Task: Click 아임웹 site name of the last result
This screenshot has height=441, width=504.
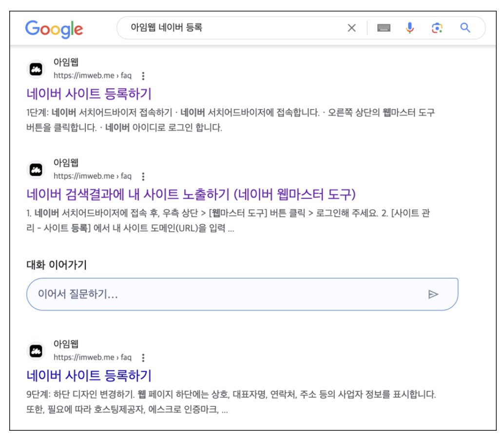Action: click(66, 344)
